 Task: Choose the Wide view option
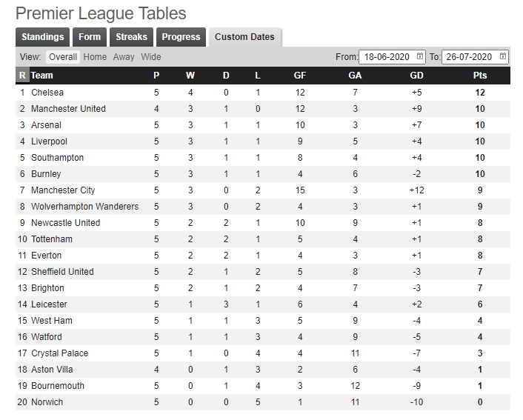(x=151, y=57)
